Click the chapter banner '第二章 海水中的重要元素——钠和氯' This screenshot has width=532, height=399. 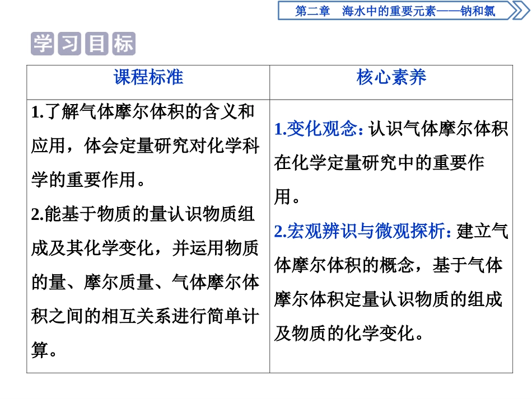pos(395,11)
